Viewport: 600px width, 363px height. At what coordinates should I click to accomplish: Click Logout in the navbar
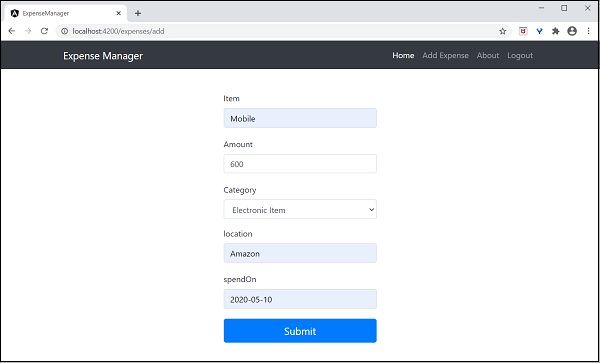[520, 55]
